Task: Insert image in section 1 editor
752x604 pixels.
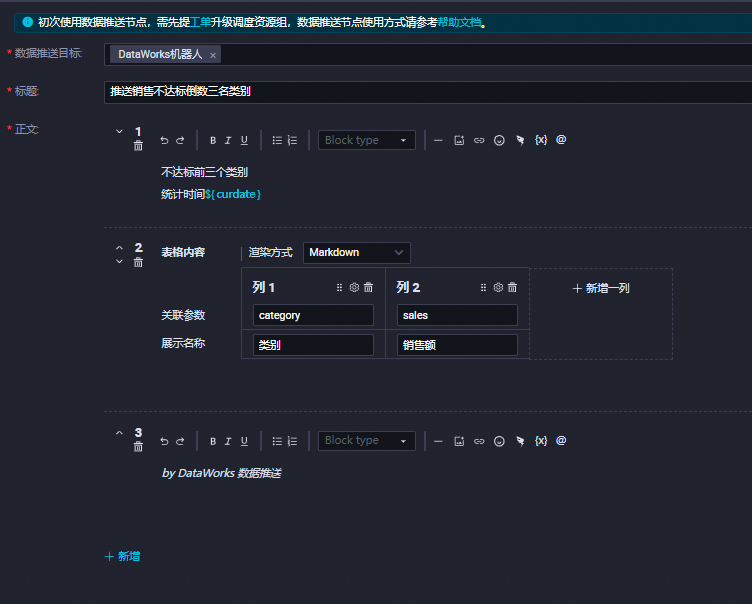Action: click(459, 140)
